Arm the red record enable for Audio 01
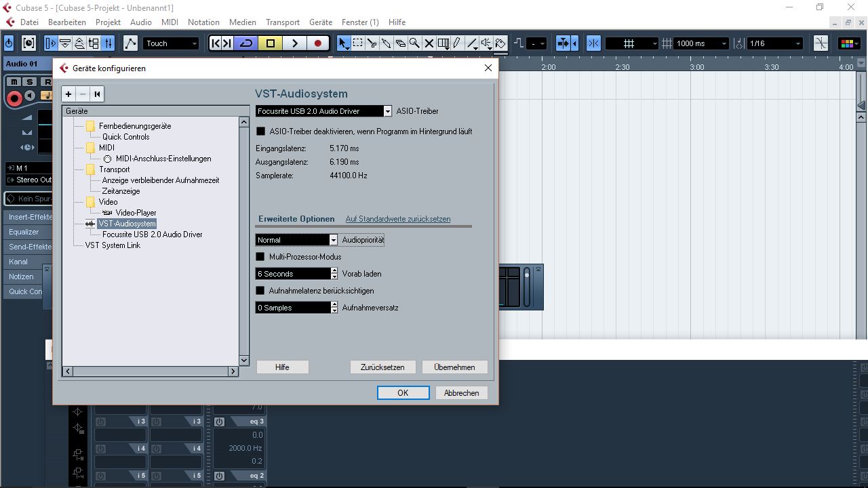The width and height of the screenshot is (868, 488). coord(14,98)
